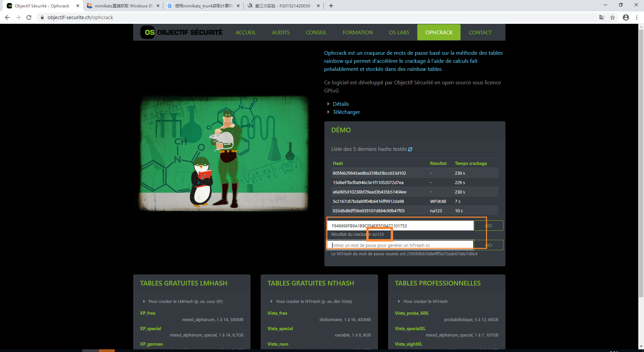
Task: Open the XP_german table link
Action: point(151,344)
